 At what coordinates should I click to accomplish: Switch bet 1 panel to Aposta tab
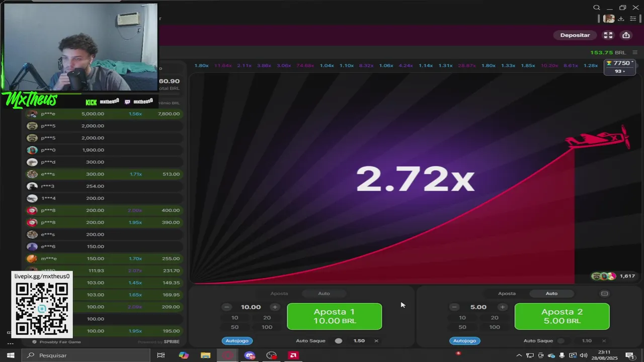pos(279,293)
